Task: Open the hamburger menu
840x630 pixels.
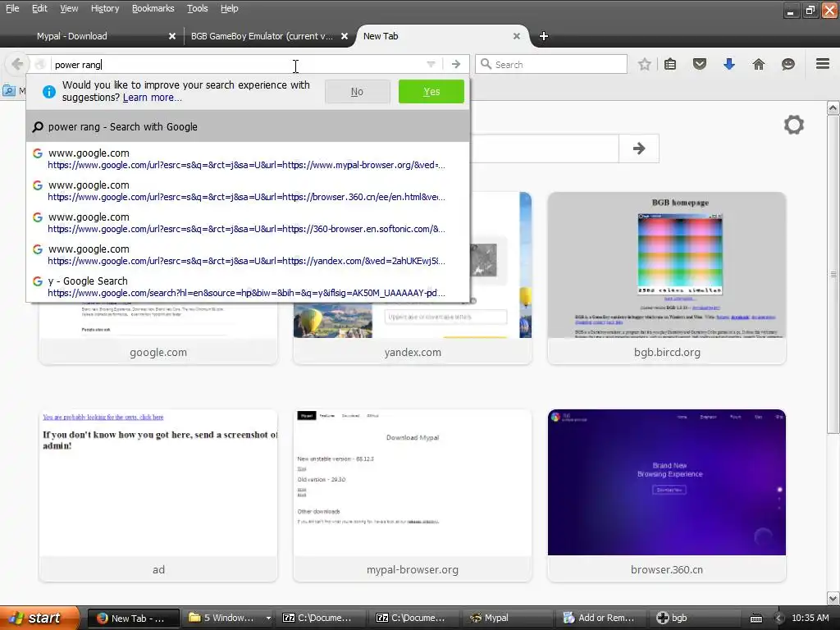Action: coord(823,64)
